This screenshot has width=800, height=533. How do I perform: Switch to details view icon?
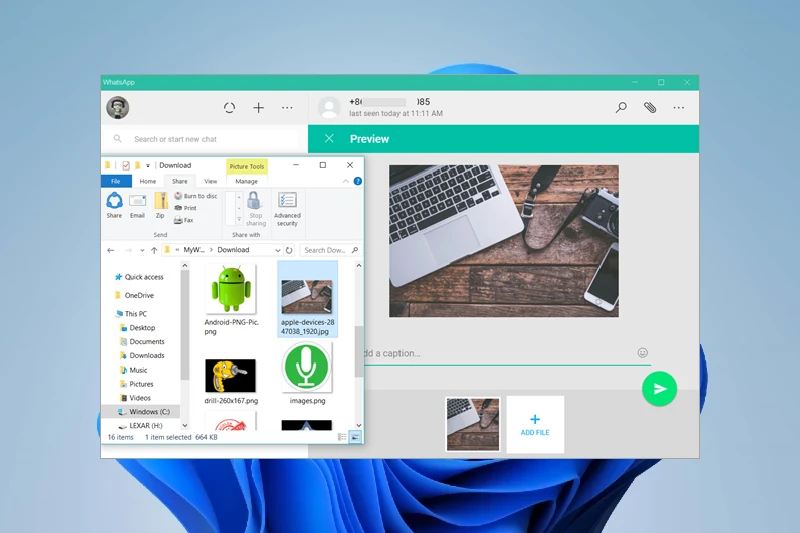342,437
